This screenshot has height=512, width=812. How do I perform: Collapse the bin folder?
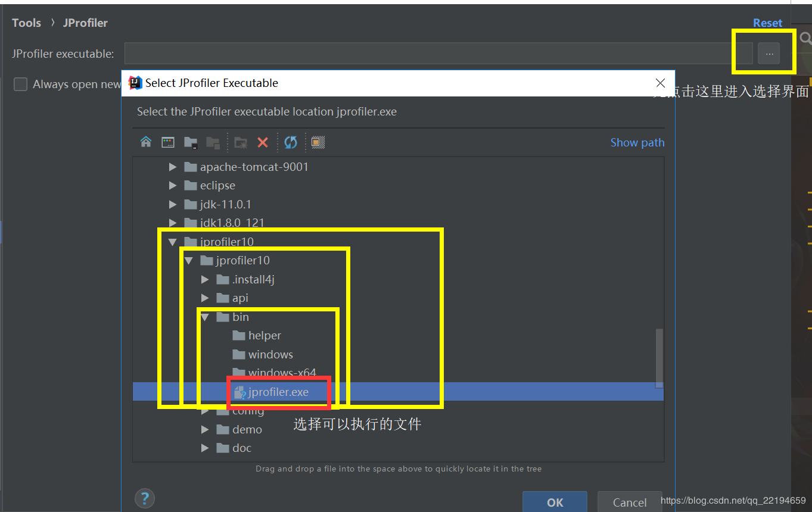coord(205,317)
